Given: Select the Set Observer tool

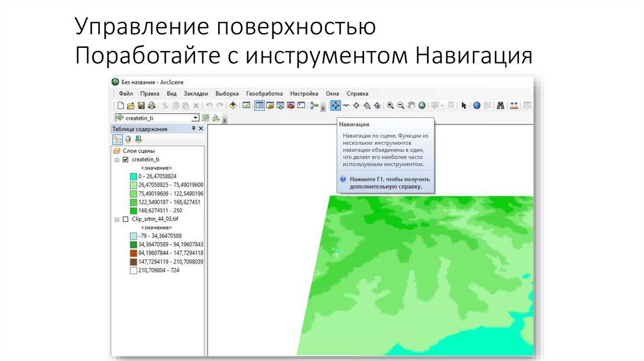Looking at the screenshot, I should click(377, 106).
